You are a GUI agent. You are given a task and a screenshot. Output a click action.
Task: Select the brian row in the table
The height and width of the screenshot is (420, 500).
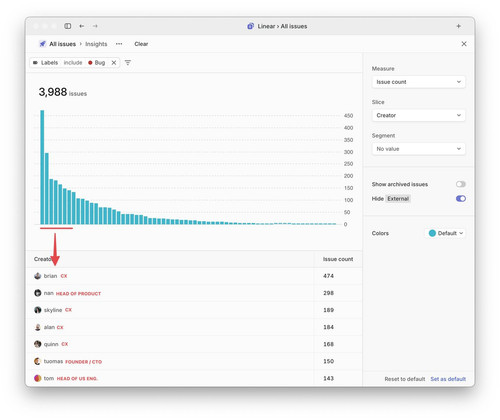194,276
